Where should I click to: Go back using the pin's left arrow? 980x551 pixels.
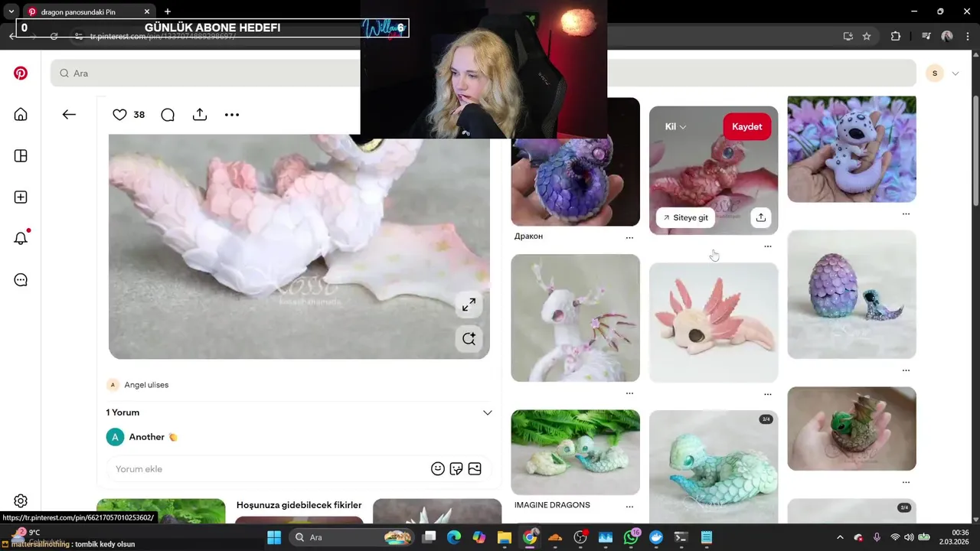69,115
